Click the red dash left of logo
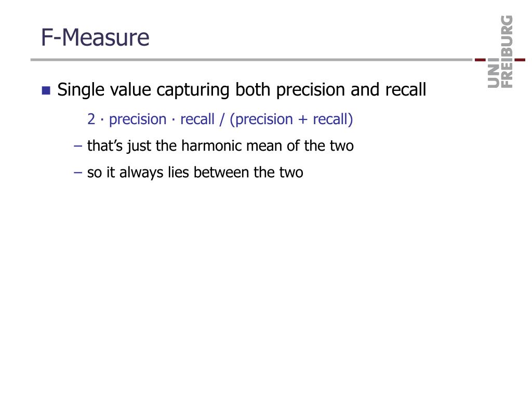The width and height of the screenshot is (532, 399). point(480,60)
